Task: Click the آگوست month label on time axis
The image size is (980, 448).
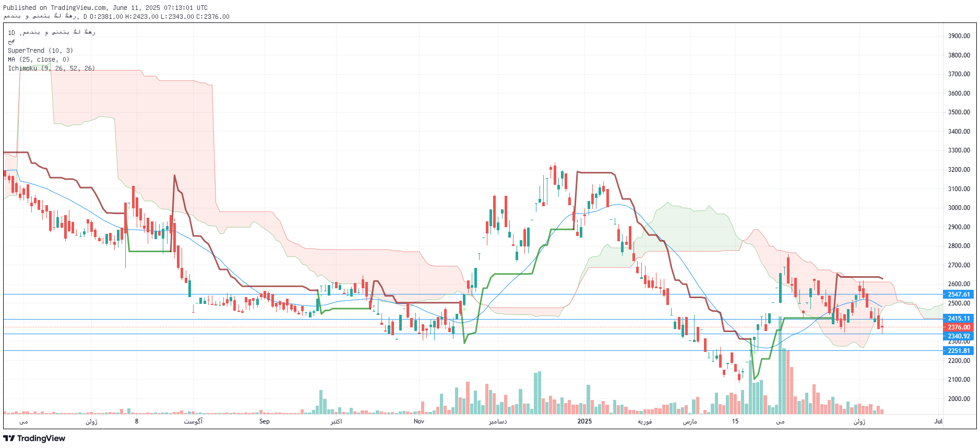Action: 193,421
